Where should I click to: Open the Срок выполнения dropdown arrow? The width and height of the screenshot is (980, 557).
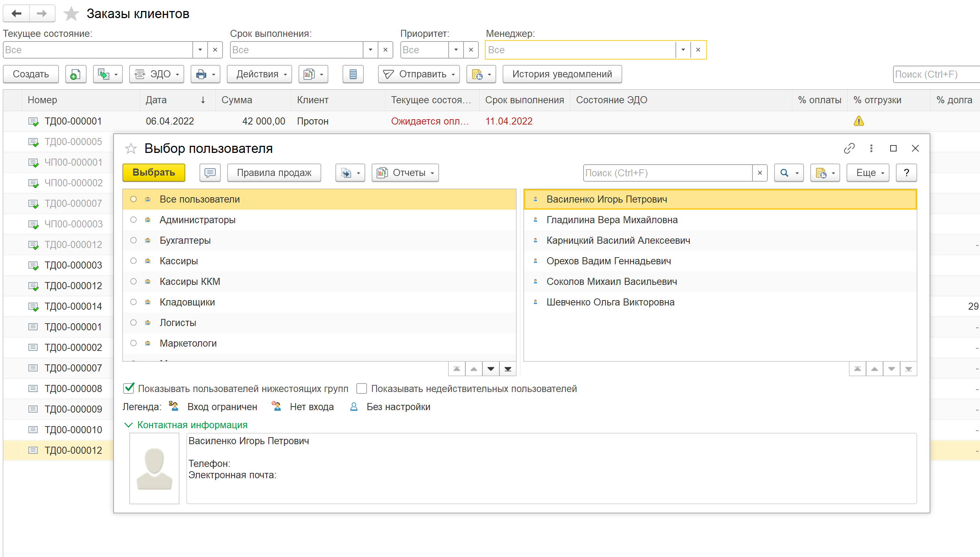370,50
